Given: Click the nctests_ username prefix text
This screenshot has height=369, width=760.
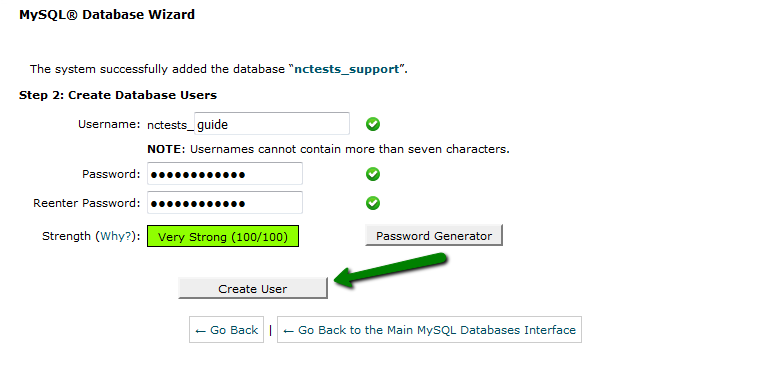Looking at the screenshot, I should point(170,125).
